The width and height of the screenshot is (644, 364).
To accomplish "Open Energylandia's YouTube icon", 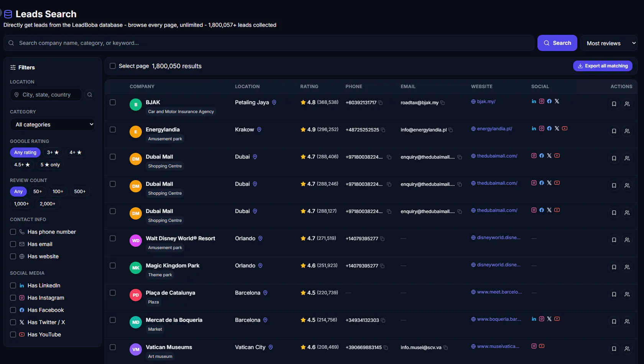I will pos(565,129).
